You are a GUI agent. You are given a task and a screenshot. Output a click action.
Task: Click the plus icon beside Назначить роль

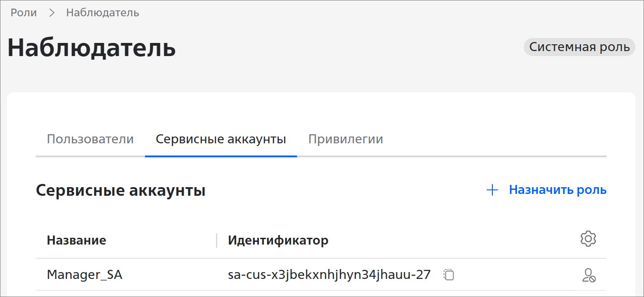[492, 190]
